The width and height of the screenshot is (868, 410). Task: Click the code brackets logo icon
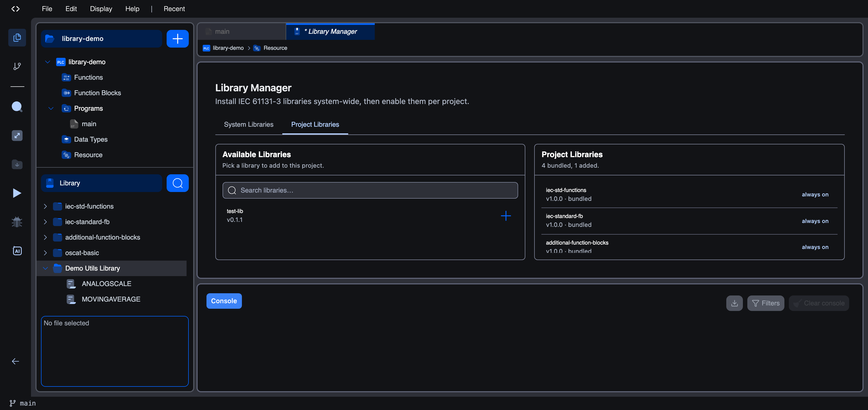tap(15, 9)
